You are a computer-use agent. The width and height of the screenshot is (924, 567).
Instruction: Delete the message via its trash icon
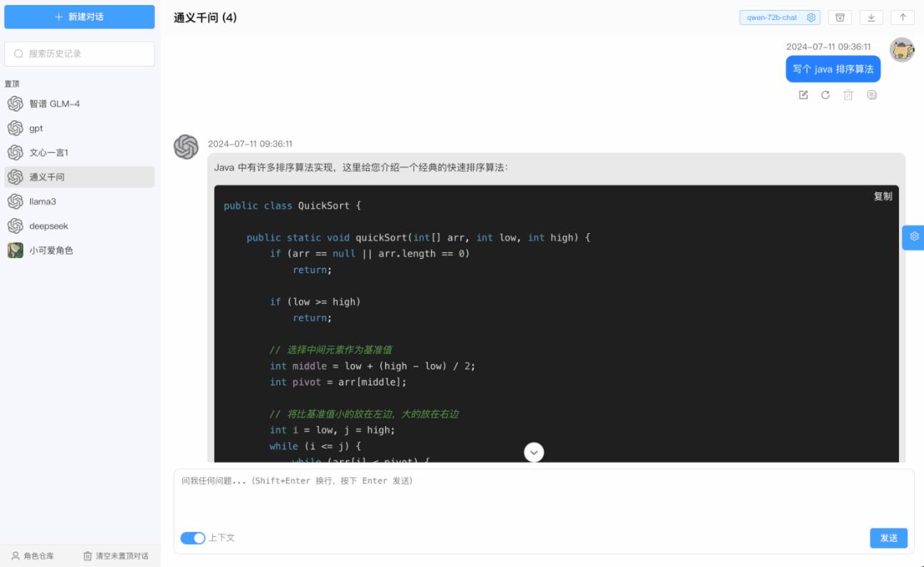[x=848, y=94]
